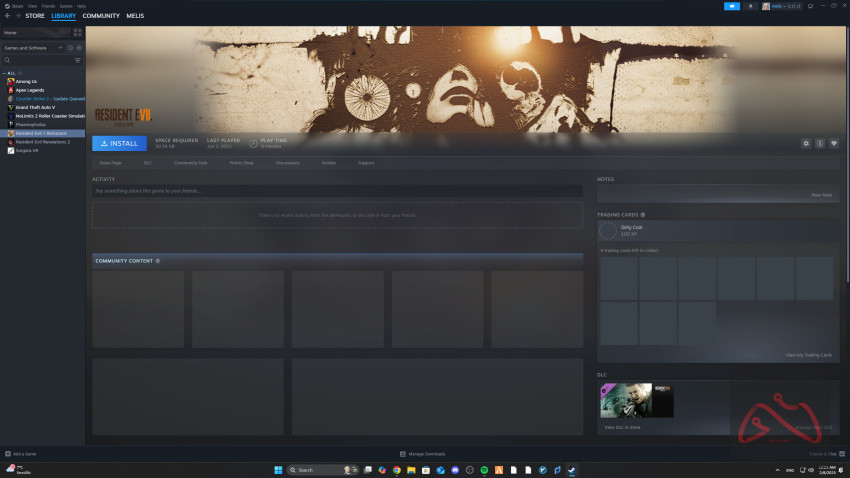Viewport: 850px width, 478px height.
Task: Click the New Note link
Action: click(821, 195)
